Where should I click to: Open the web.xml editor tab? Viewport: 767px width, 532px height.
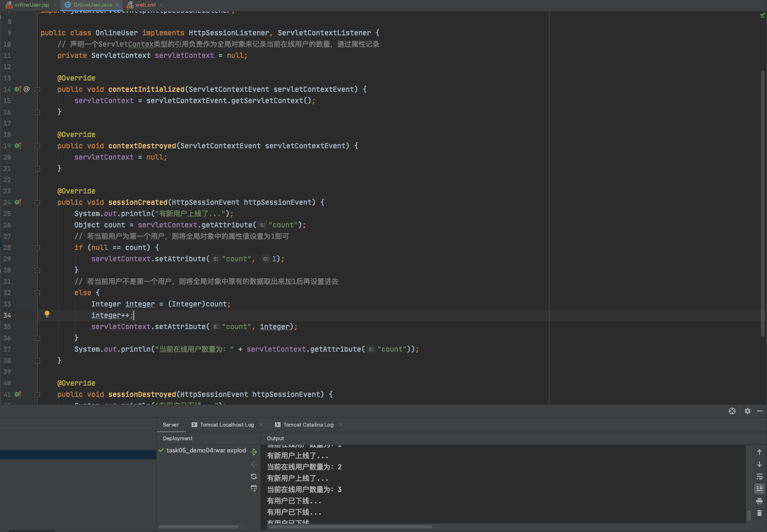[145, 5]
